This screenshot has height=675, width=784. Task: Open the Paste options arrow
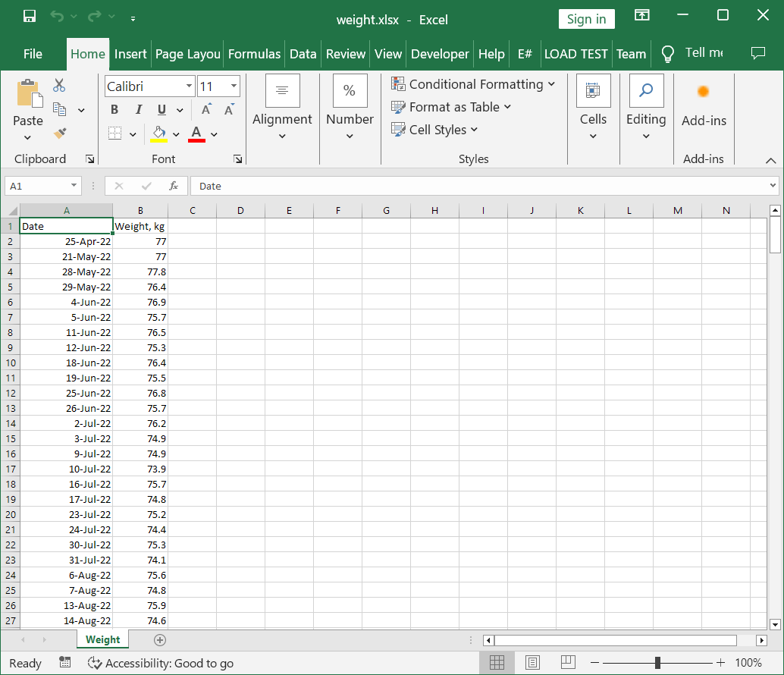27,137
